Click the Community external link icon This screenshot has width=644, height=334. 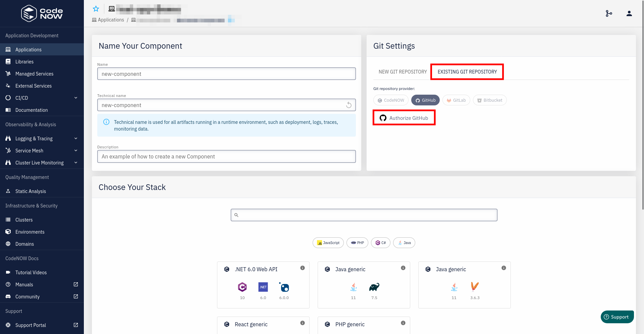pyautogui.click(x=76, y=296)
